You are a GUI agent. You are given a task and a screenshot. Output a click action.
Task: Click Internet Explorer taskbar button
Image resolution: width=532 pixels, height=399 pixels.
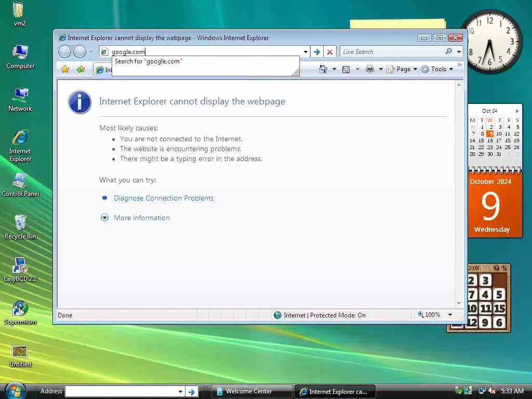(335, 392)
